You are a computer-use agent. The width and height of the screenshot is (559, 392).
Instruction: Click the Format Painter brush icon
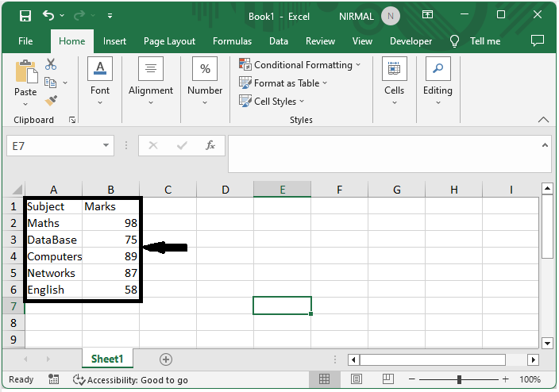(x=51, y=101)
